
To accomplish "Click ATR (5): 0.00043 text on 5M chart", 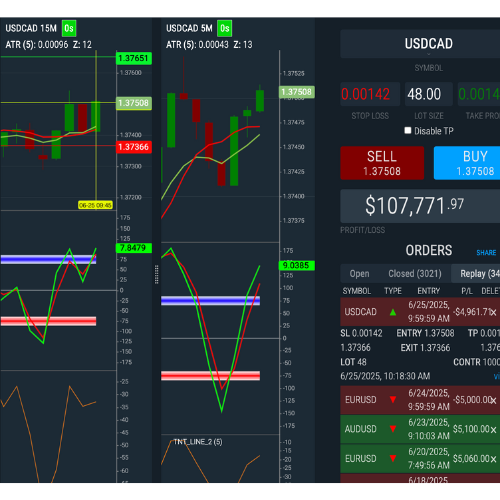I will click(x=197, y=45).
